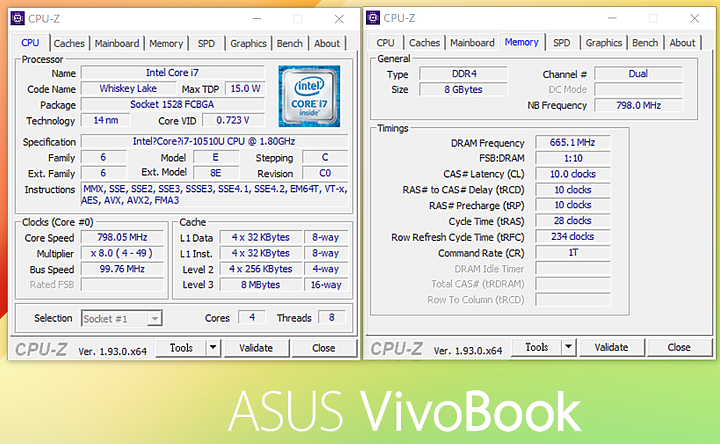
Task: Click the Package field Socket 1528 FCBGA
Action: point(173,104)
